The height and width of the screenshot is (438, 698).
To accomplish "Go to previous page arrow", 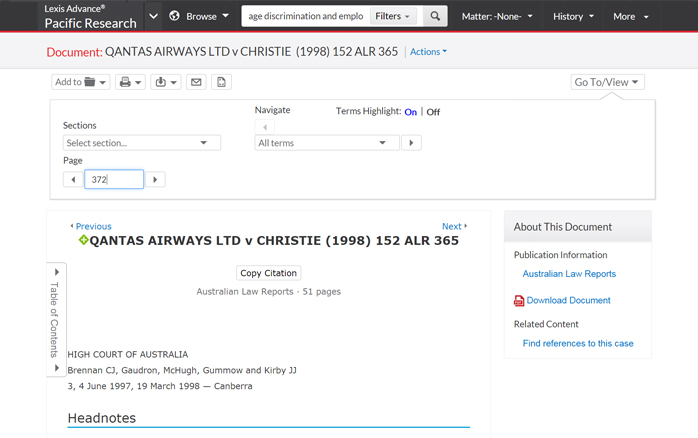I will click(73, 179).
